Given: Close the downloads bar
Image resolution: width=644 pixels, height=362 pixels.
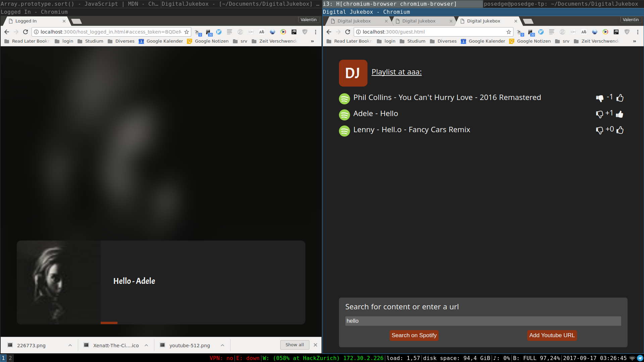Looking at the screenshot, I should tap(315, 345).
